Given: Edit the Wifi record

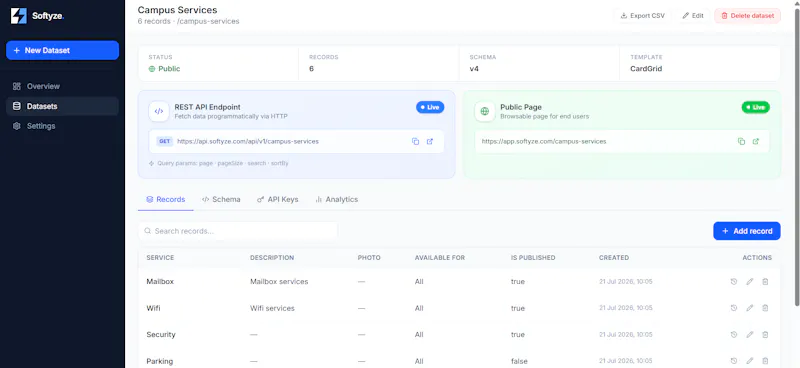Looking at the screenshot, I should point(749,308).
